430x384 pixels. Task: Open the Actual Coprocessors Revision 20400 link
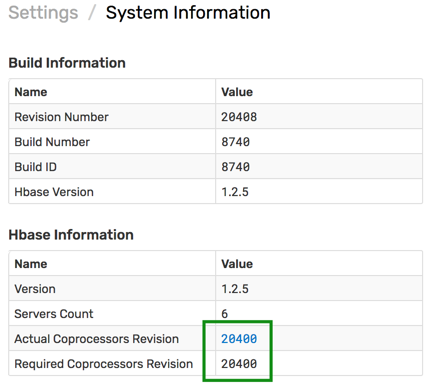tap(239, 339)
